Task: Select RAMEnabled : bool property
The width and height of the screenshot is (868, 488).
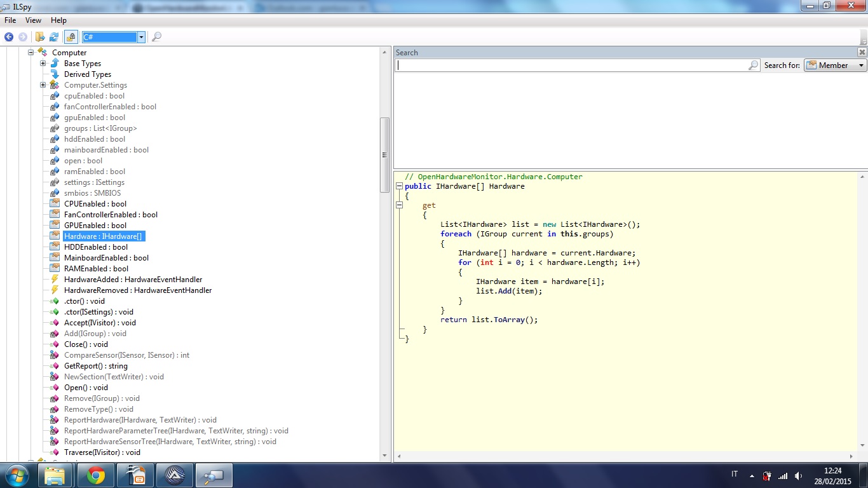Action: click(96, 269)
